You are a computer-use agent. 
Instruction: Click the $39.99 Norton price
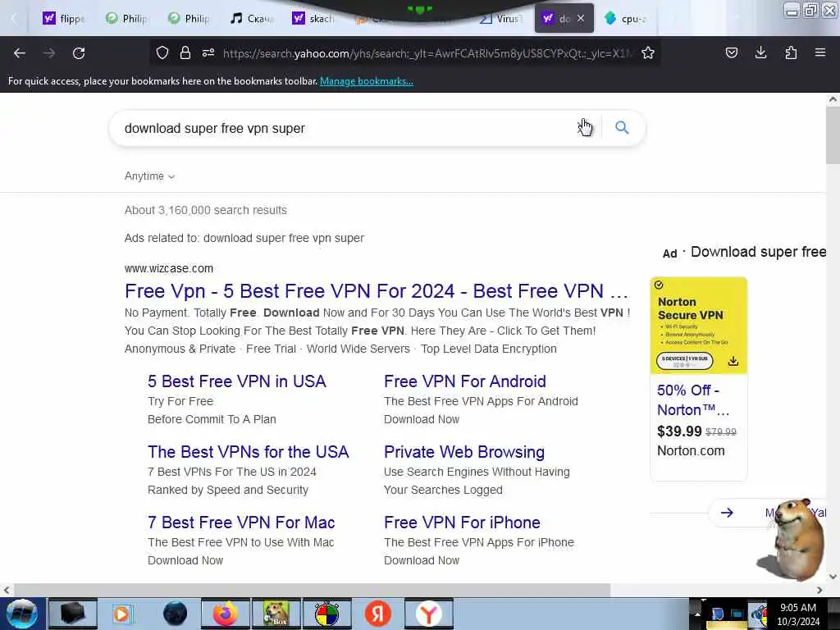[x=679, y=431]
